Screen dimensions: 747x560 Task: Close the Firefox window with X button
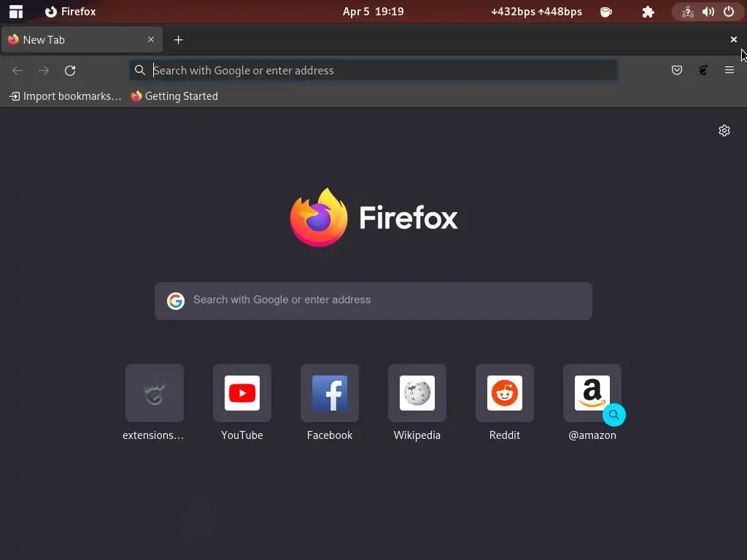pyautogui.click(x=734, y=39)
